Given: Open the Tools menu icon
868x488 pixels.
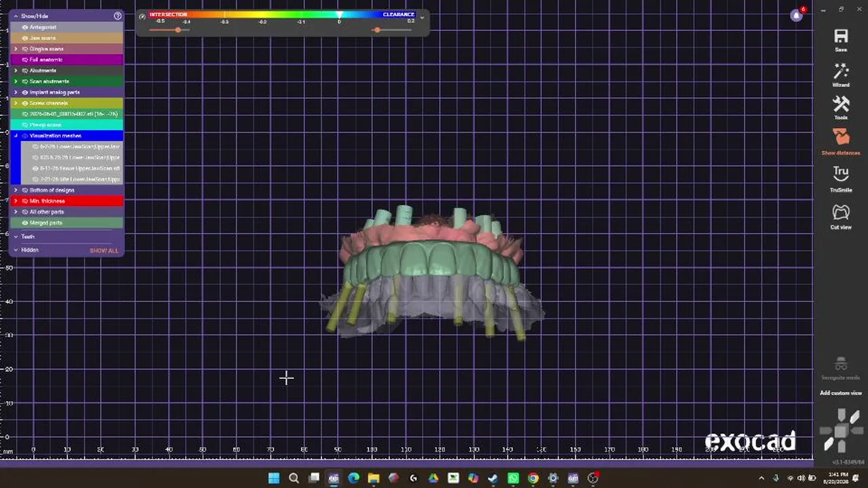Looking at the screenshot, I should point(841,104).
